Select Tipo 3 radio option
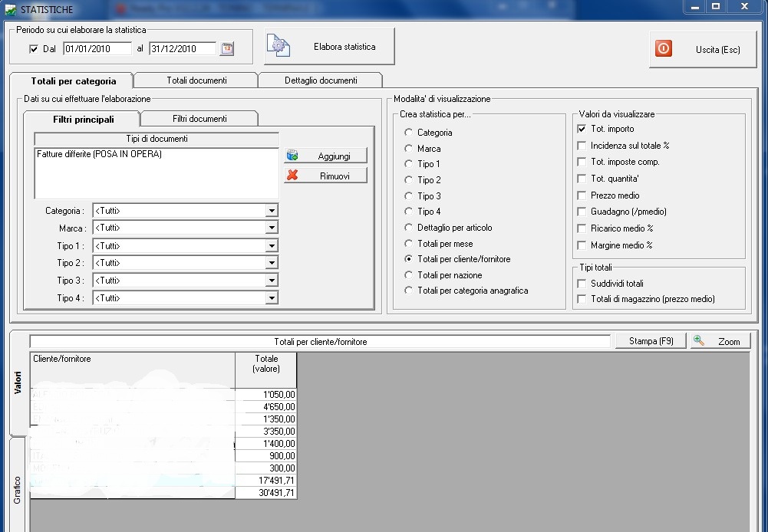 (408, 195)
